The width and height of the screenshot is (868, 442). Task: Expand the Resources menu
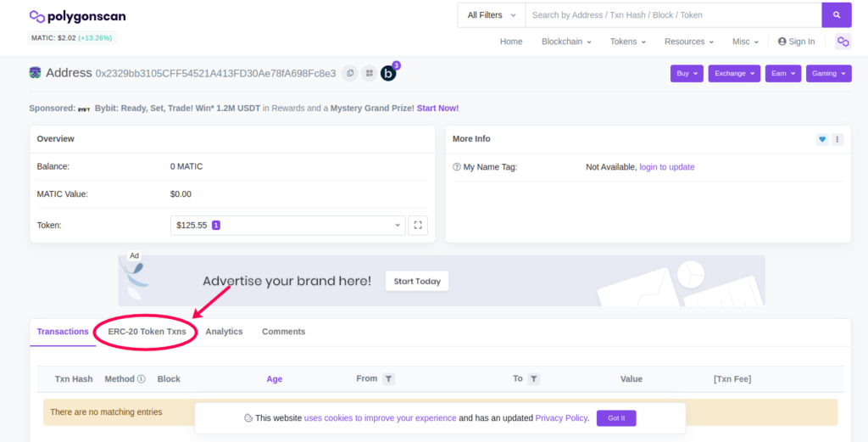tap(688, 42)
